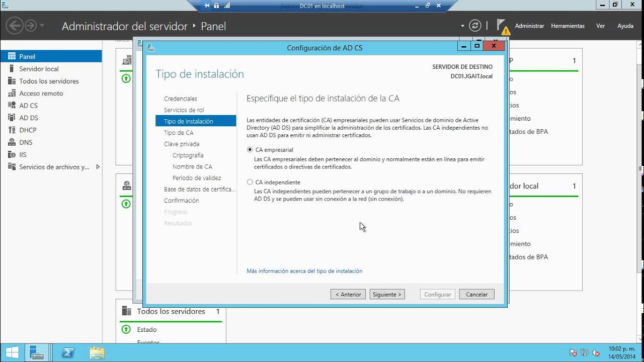Open the notifications flag with warning
This screenshot has width=644, height=362.
pos(503,27)
